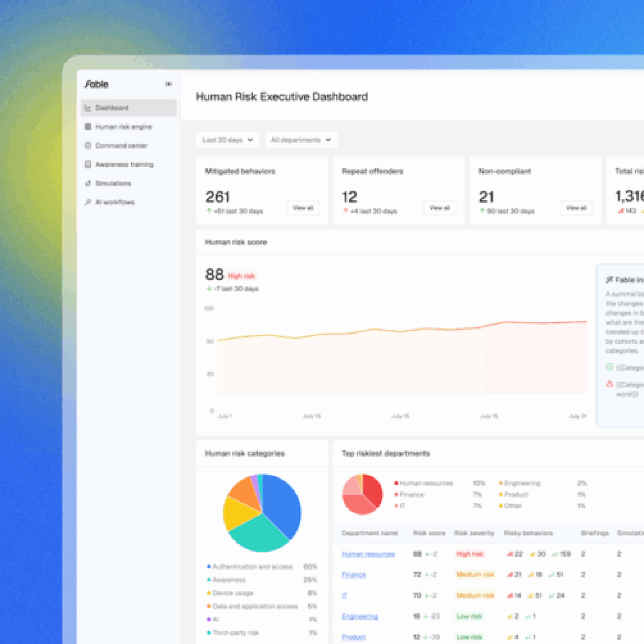Select Simulations in the sidebar
Image resolution: width=644 pixels, height=644 pixels.
pos(129,183)
